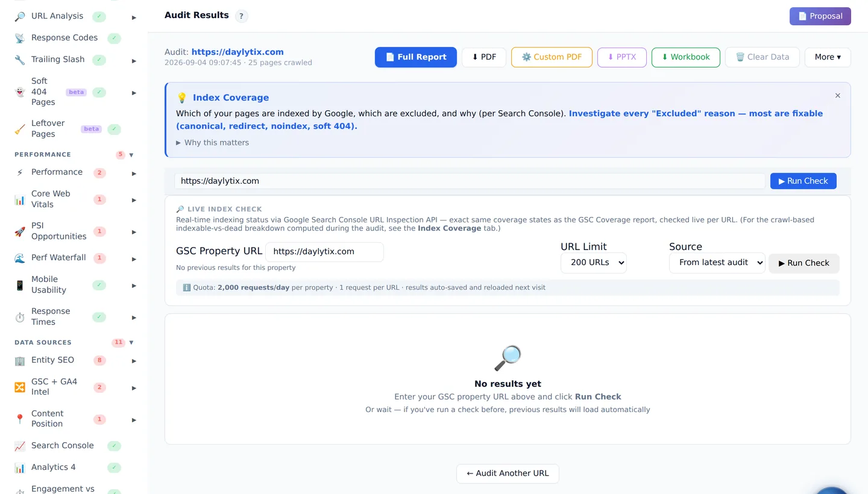Click the Trailing Slash wrench icon
Viewport: 868px width, 494px height.
click(x=20, y=60)
